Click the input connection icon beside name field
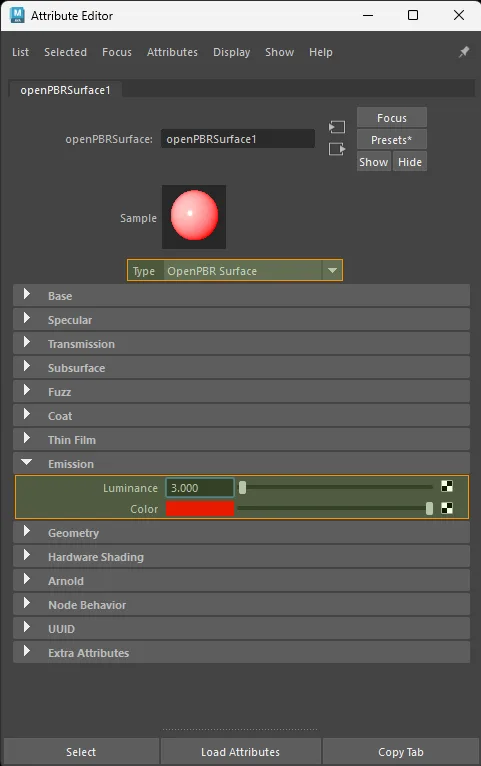The image size is (481, 766). [337, 127]
